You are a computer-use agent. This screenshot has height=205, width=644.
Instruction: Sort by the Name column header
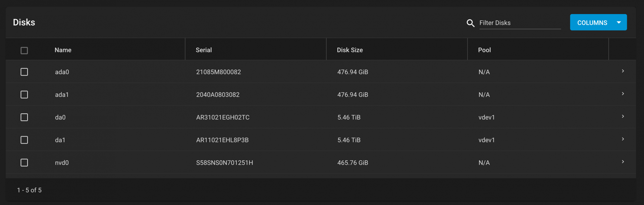tap(63, 50)
